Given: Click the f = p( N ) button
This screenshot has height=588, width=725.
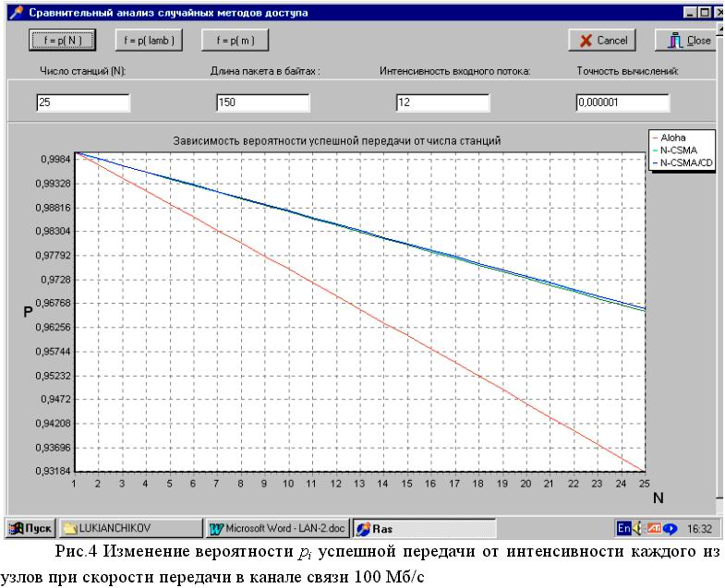Looking at the screenshot, I should [x=63, y=41].
